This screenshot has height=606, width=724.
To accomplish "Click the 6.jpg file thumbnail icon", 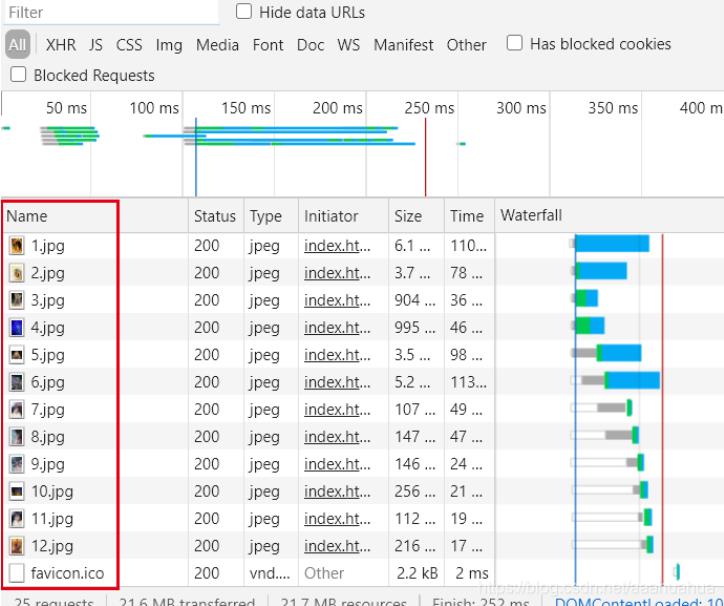I will (16, 382).
